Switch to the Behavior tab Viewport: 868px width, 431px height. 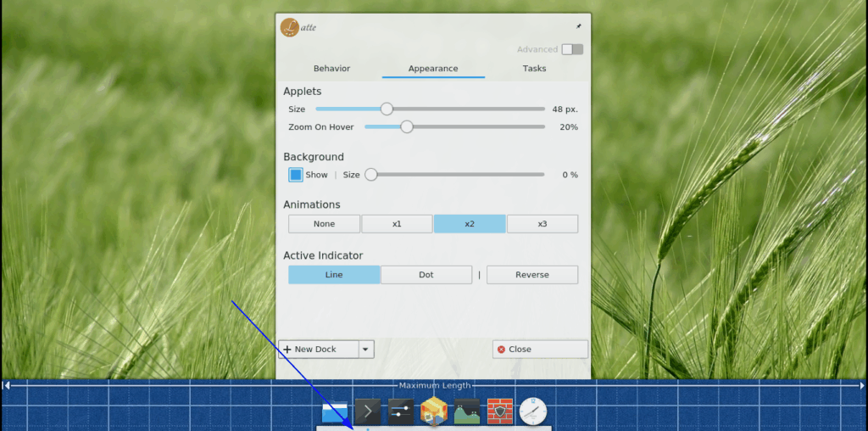click(x=331, y=69)
